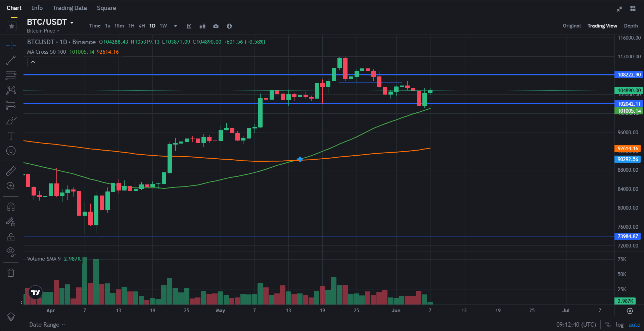Click the 73984.87 horizontal line price label
Image resolution: width=644 pixels, height=331 pixels.
[628, 236]
